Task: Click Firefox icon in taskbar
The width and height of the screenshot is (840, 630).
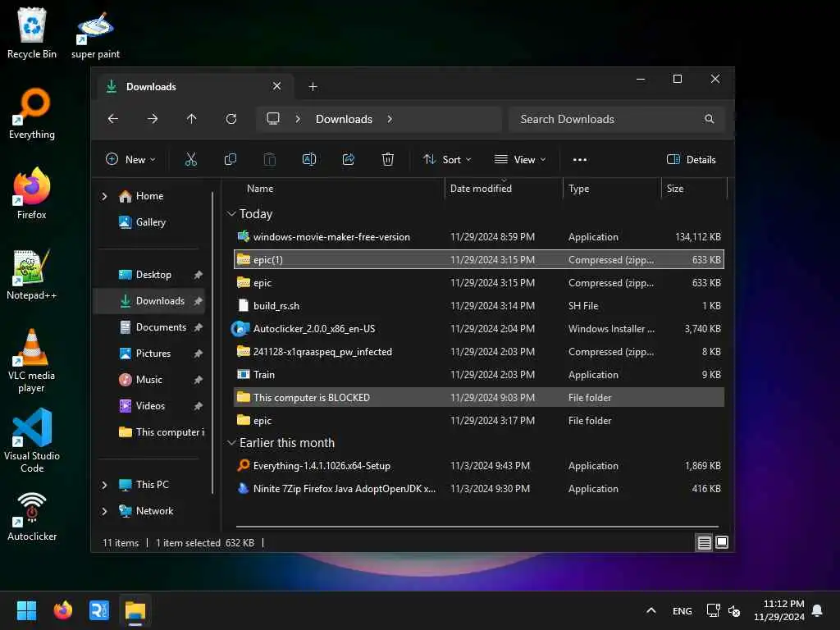Action: point(63,610)
